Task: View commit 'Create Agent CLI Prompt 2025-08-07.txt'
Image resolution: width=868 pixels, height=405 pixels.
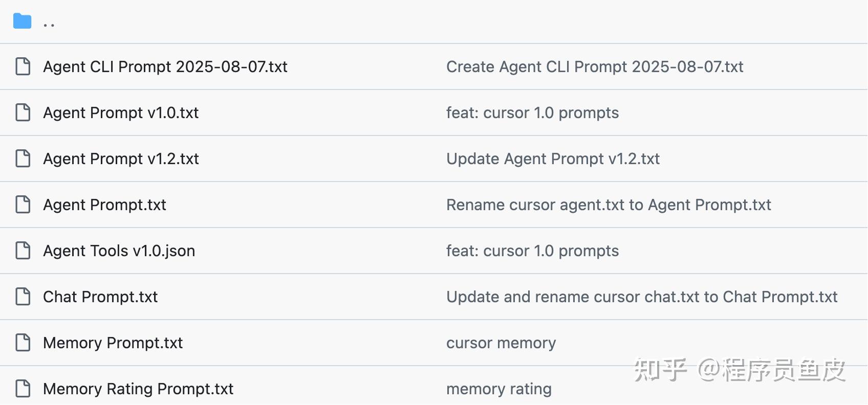Action: tap(595, 67)
